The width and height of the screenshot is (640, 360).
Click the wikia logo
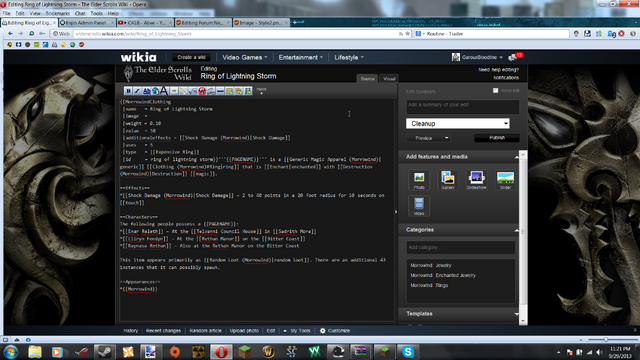138,57
